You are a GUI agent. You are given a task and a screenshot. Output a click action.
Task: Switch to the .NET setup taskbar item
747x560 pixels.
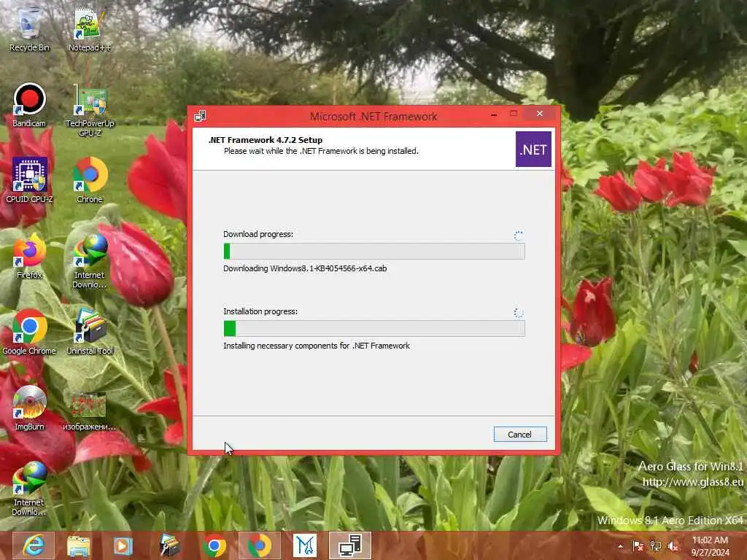(x=349, y=545)
